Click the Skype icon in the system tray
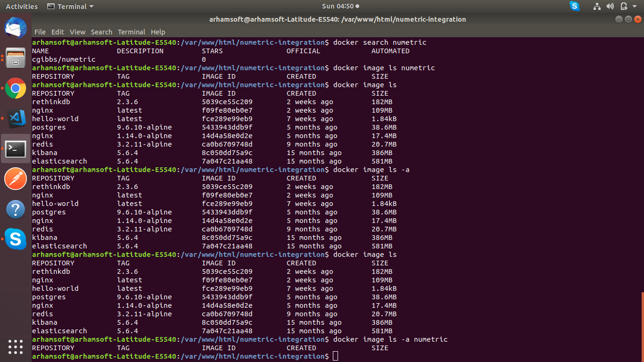 574,6
